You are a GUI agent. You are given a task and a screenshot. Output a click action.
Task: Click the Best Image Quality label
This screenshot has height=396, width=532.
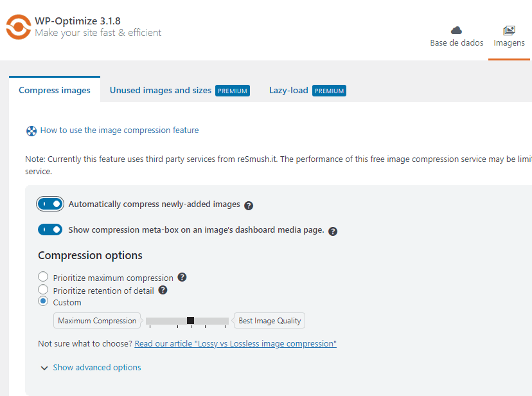coord(270,321)
